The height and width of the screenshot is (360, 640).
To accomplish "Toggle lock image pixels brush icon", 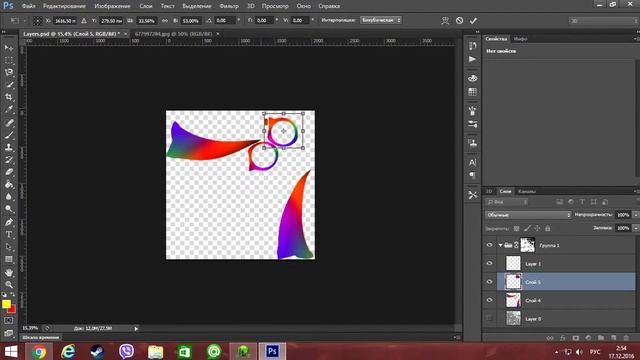I will pos(527,229).
